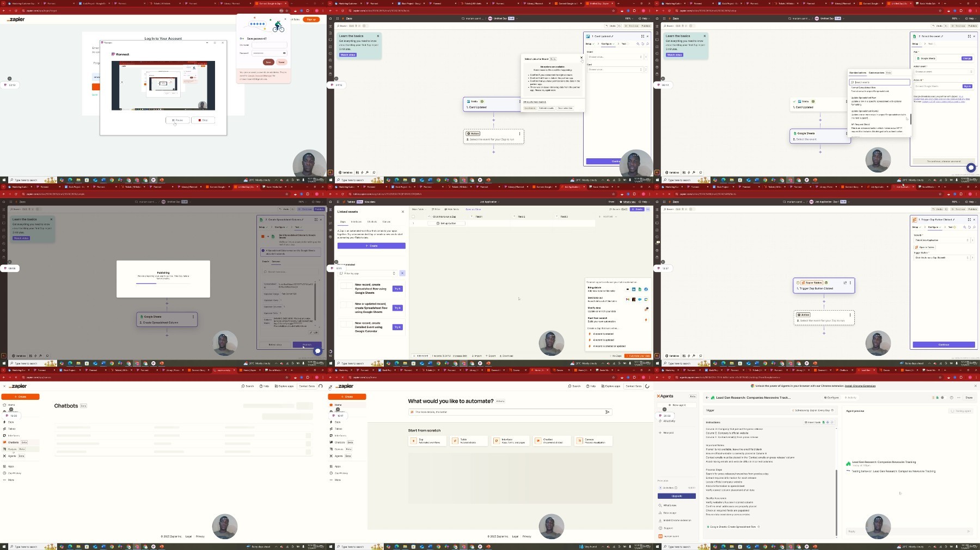
Task: Click Explore apps on the Chatbots page
Action: point(284,386)
